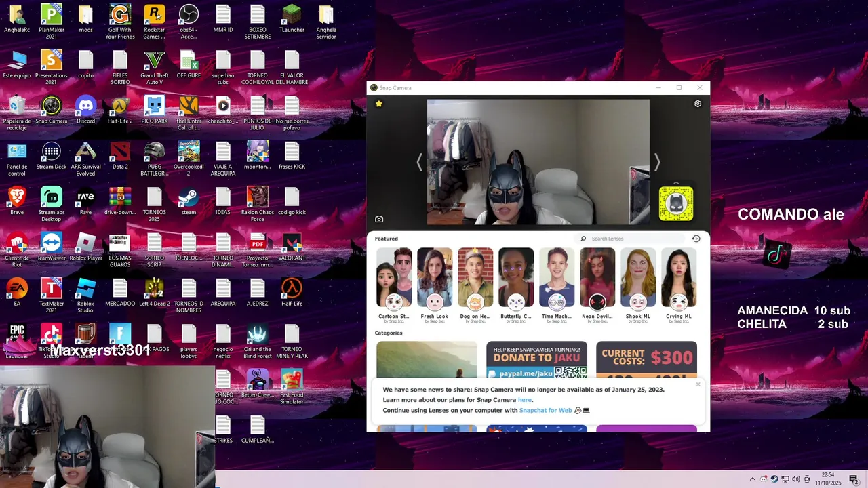868x488 pixels.
Task: Open the PUBG BATTLEGROUNDS desktop icon
Action: click(x=155, y=159)
